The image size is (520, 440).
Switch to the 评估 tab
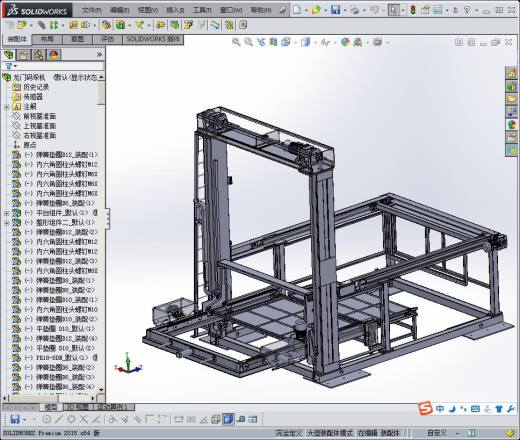tap(107, 39)
